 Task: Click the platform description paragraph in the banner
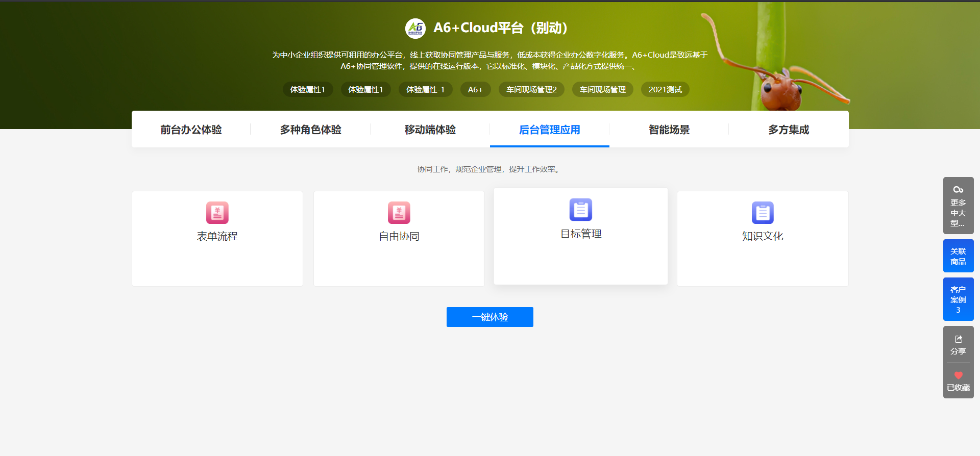coord(490,60)
